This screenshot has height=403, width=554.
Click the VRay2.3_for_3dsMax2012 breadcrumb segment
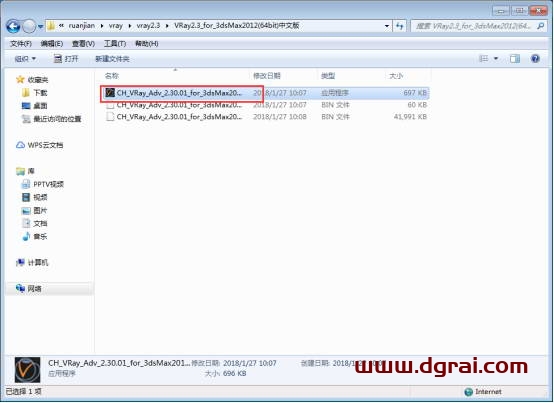[237, 26]
